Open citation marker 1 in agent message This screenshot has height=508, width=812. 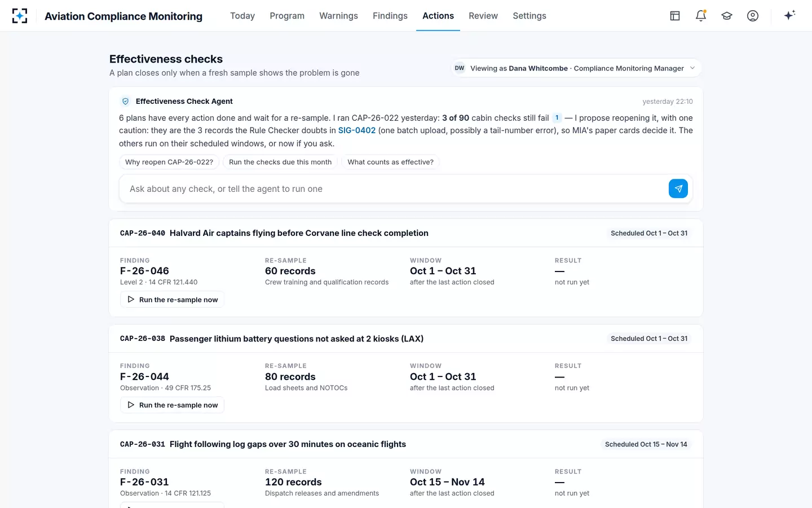(x=557, y=118)
